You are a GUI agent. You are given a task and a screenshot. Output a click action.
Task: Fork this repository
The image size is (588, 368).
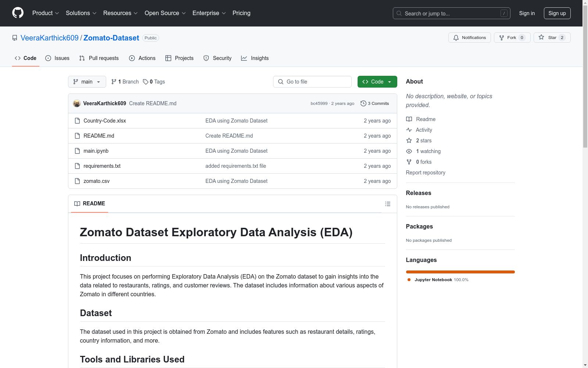point(512,38)
